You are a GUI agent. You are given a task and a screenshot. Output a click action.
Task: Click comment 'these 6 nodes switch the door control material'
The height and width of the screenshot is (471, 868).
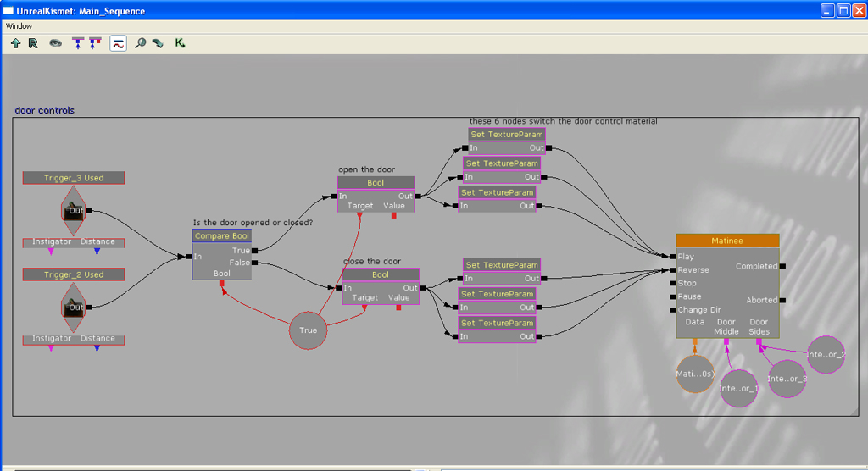(x=563, y=121)
